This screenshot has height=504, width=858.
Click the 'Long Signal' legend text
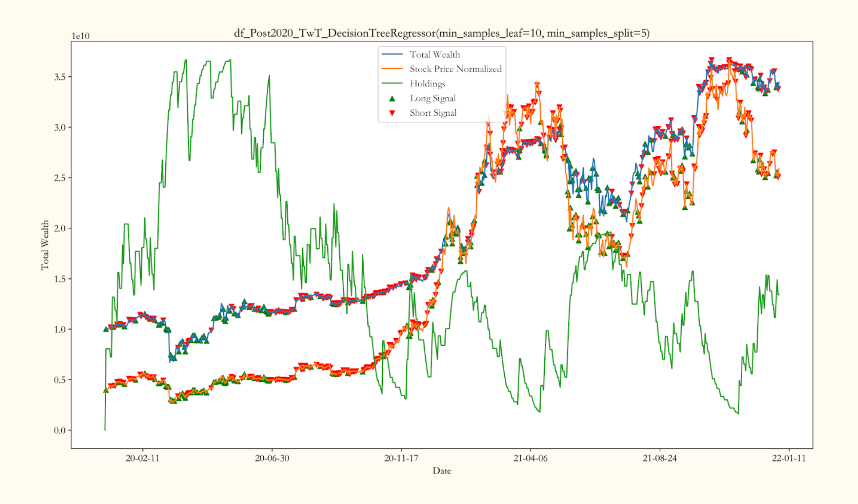(x=433, y=98)
